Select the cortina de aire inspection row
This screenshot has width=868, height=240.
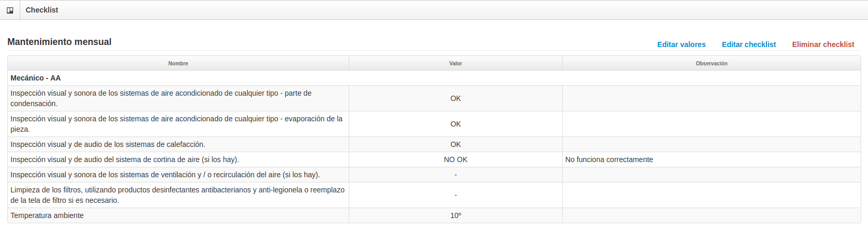[434, 159]
